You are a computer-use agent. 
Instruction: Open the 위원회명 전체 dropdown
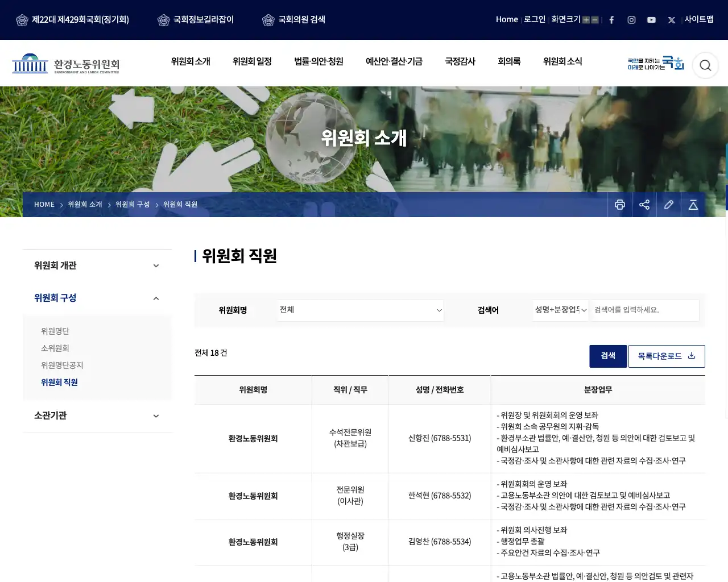361,310
